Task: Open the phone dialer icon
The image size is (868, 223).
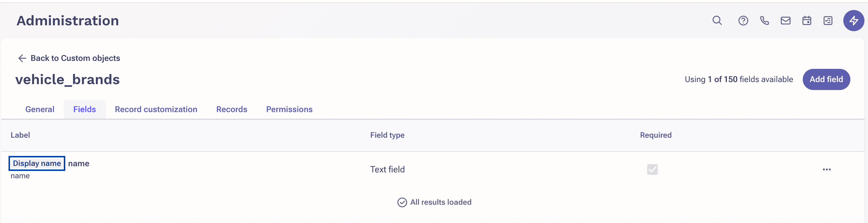Action: pyautogui.click(x=764, y=21)
